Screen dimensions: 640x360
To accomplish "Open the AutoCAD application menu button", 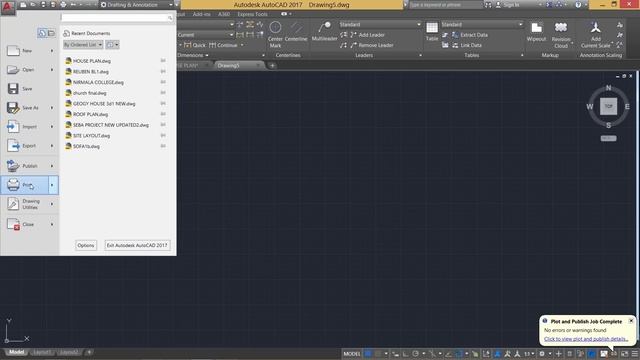I will [8, 7].
